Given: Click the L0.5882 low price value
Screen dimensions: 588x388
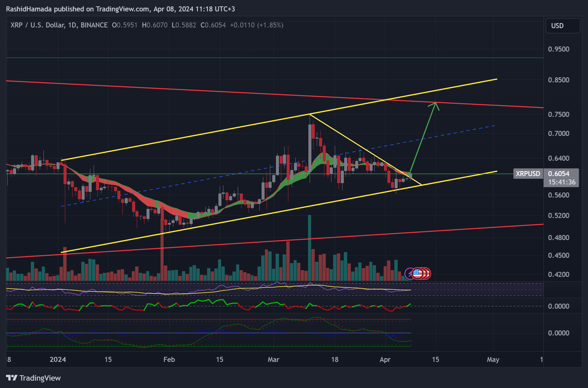Looking at the screenshot, I should pos(184,25).
